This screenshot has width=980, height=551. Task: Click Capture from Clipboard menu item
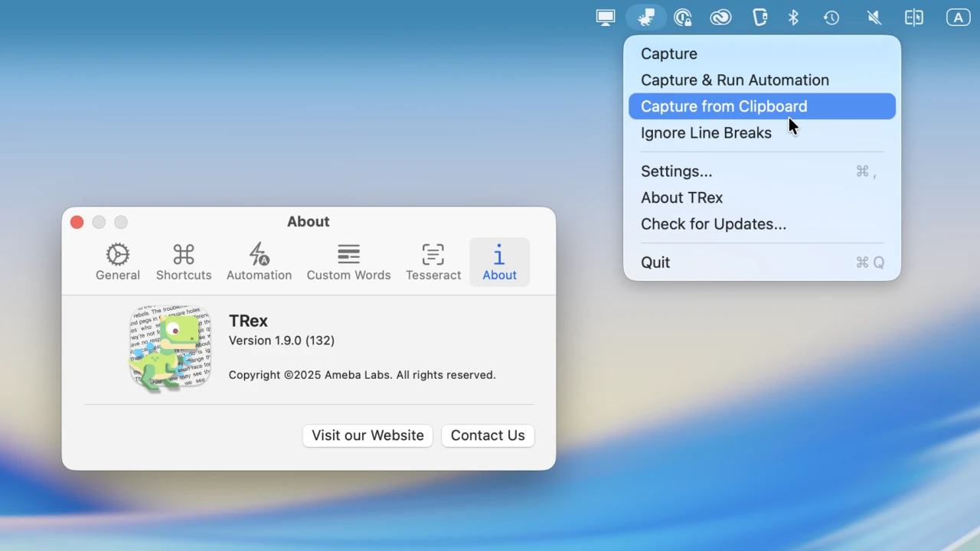[x=724, y=106]
